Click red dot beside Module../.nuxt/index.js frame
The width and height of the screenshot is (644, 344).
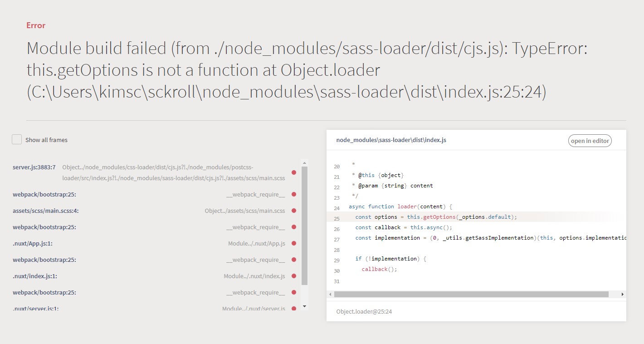click(x=294, y=276)
